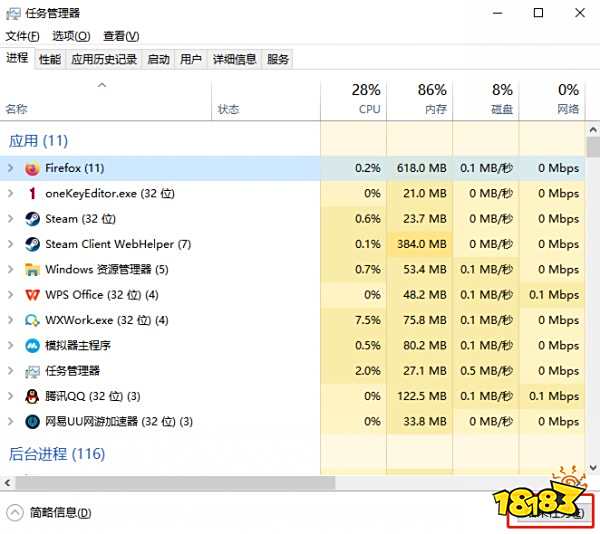The image size is (600, 534).
Task: Select the 进程 tab
Action: [x=17, y=58]
